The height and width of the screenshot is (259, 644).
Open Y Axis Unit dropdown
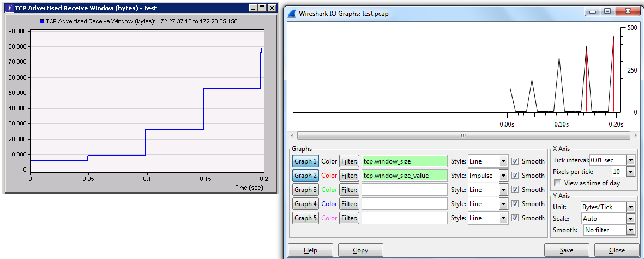(630, 207)
